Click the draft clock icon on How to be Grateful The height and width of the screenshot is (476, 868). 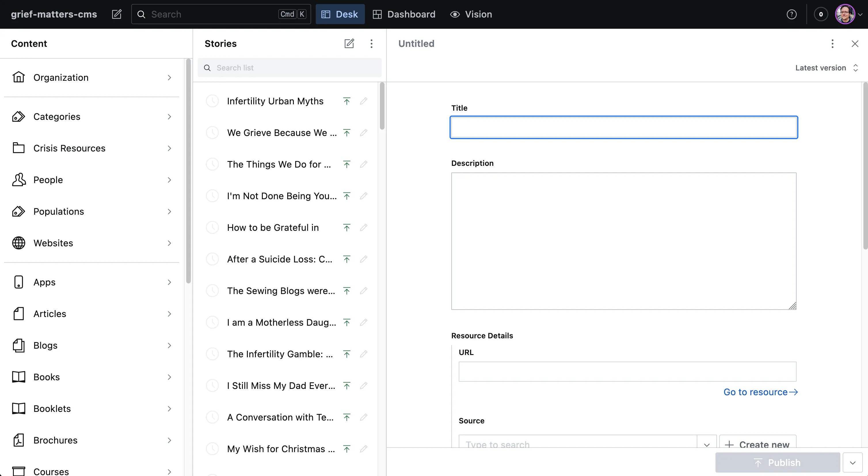pyautogui.click(x=213, y=227)
